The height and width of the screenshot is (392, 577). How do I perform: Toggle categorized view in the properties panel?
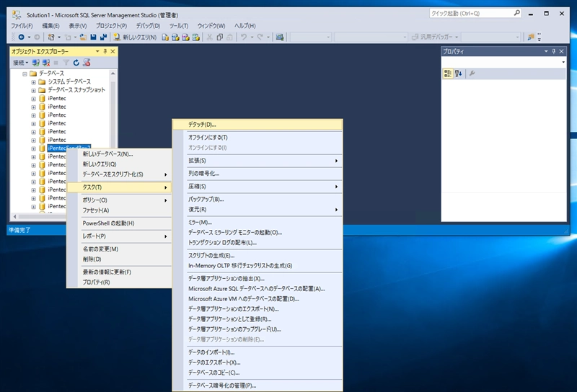447,73
